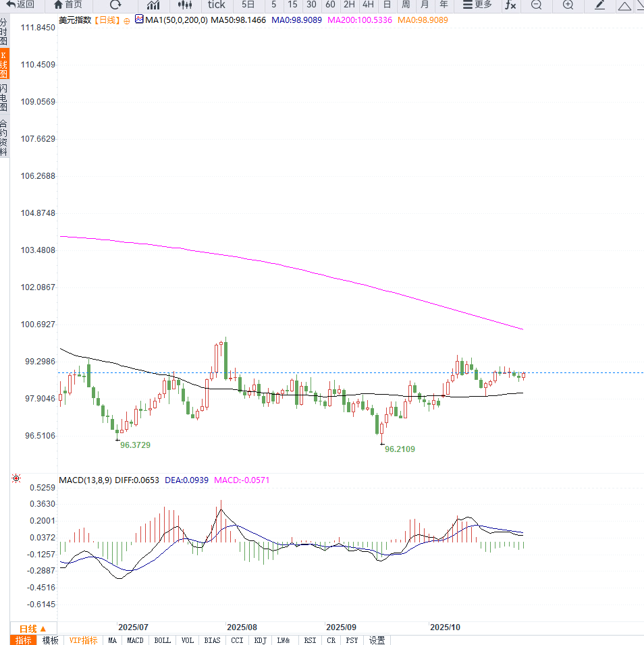Refresh the chart with the reload icon
The image size is (644, 645).
[115, 5]
